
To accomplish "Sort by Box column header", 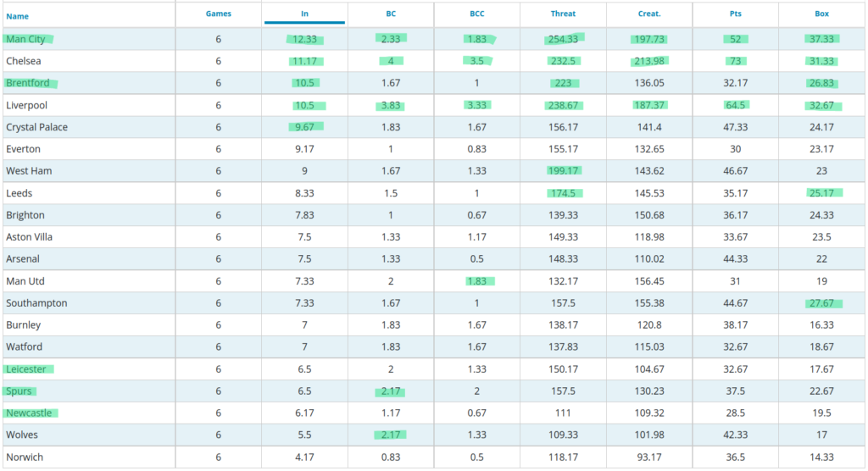I will pos(821,14).
